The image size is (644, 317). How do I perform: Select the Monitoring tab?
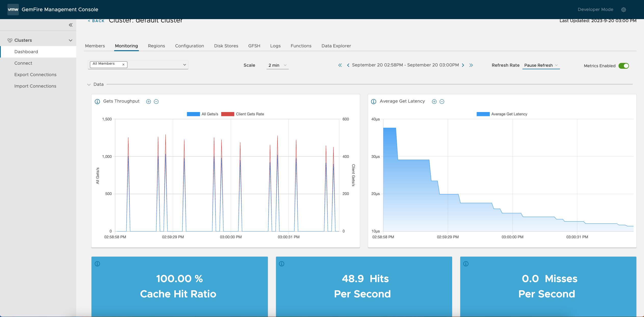[x=126, y=46]
